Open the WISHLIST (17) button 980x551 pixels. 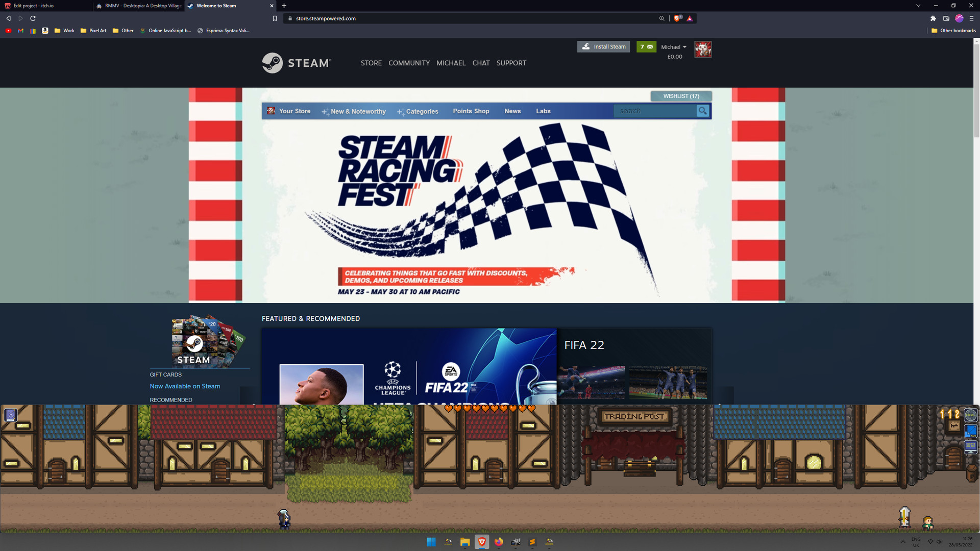[x=681, y=96]
